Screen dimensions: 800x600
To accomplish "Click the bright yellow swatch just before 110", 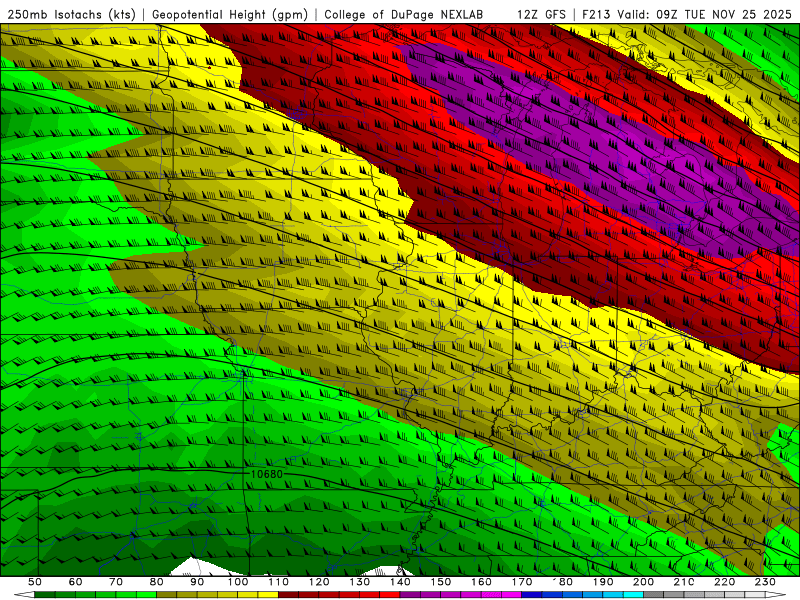I will click(268, 595).
